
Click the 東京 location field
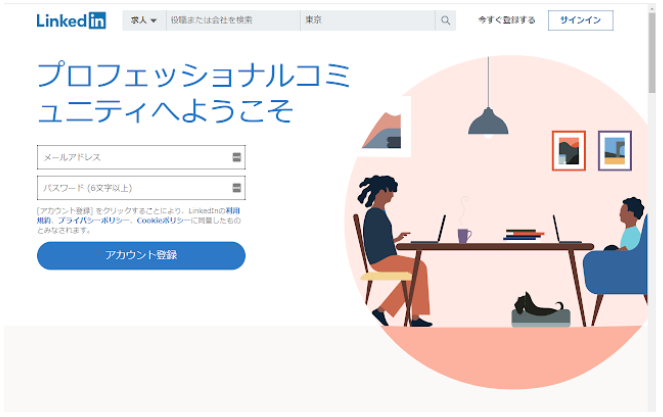pos(367,20)
